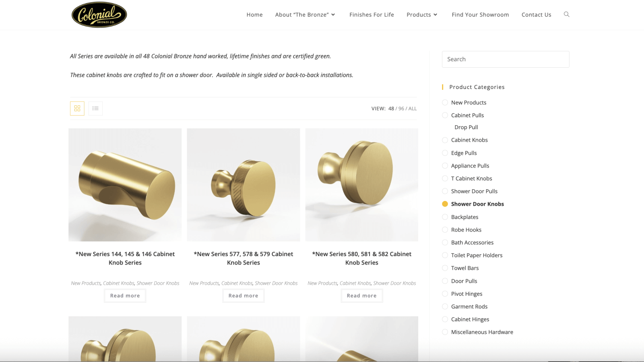Go to Finishes For Life page
This screenshot has width=644, height=362.
[x=372, y=14]
